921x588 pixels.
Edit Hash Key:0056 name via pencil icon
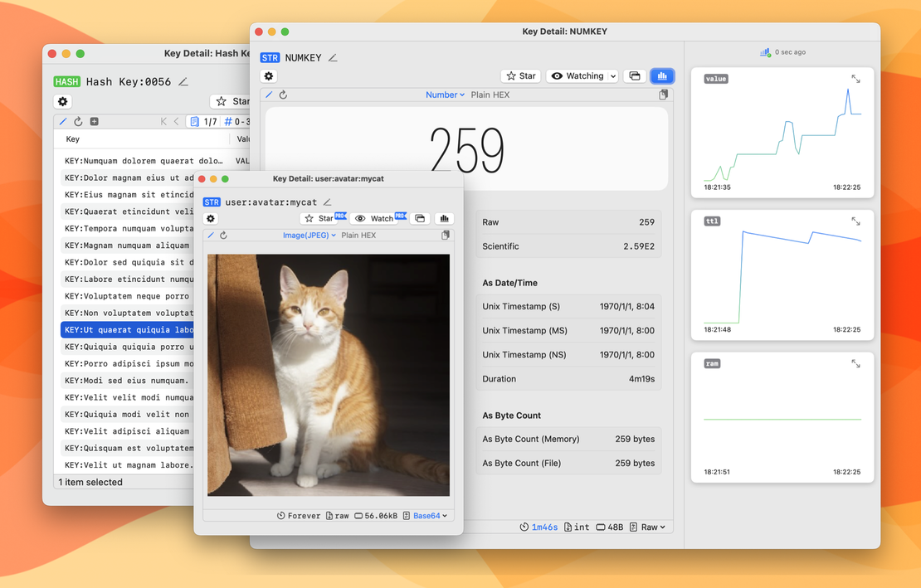[x=182, y=83]
